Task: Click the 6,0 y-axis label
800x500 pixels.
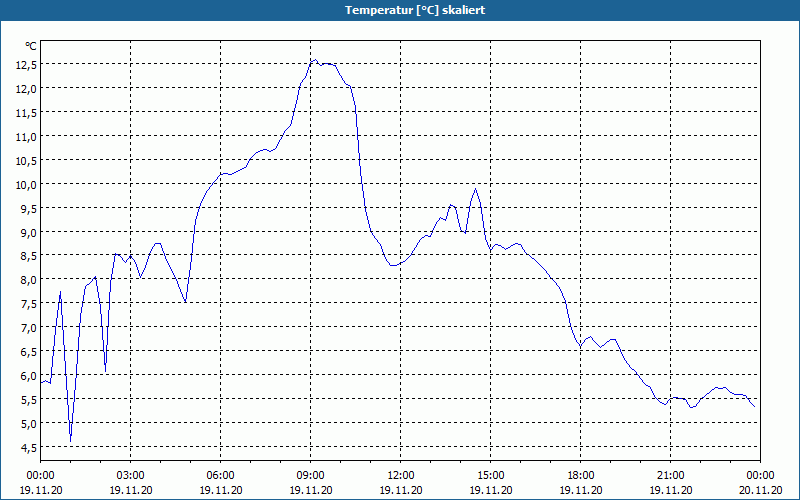Action: (x=29, y=376)
